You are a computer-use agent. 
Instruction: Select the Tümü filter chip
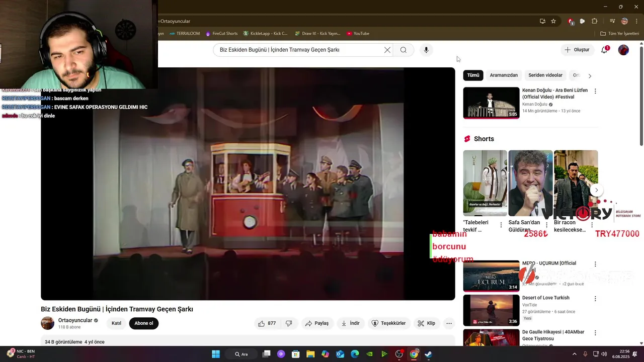click(x=473, y=75)
